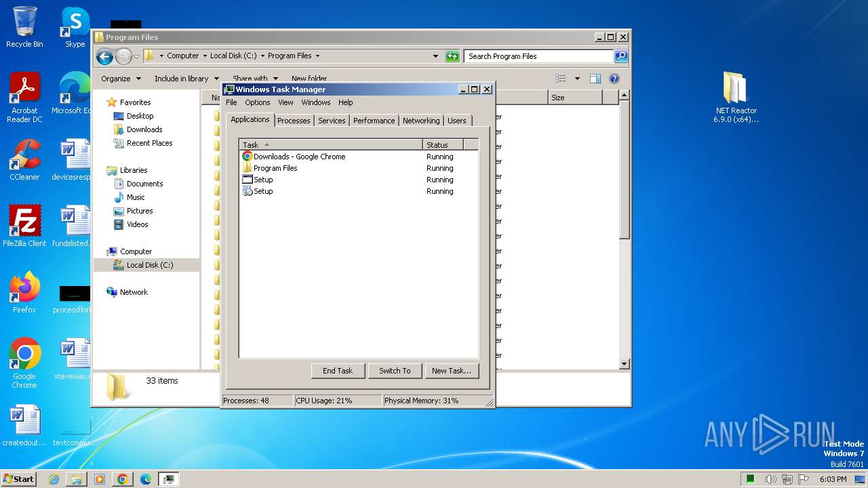Open Internet Explorer from the taskbar

tap(54, 479)
